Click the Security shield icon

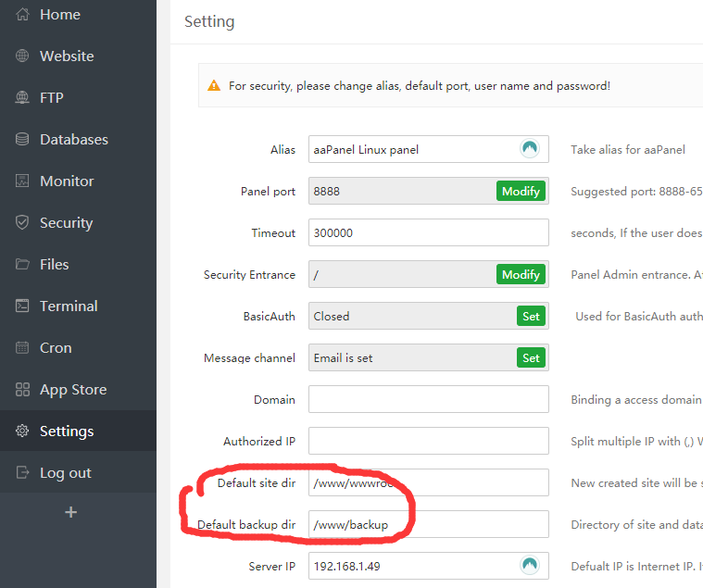pos(23,223)
